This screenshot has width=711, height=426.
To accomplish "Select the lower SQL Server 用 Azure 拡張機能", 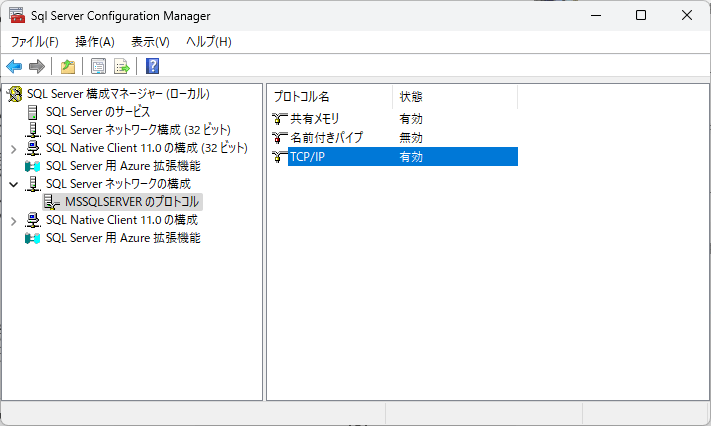I will point(123,238).
